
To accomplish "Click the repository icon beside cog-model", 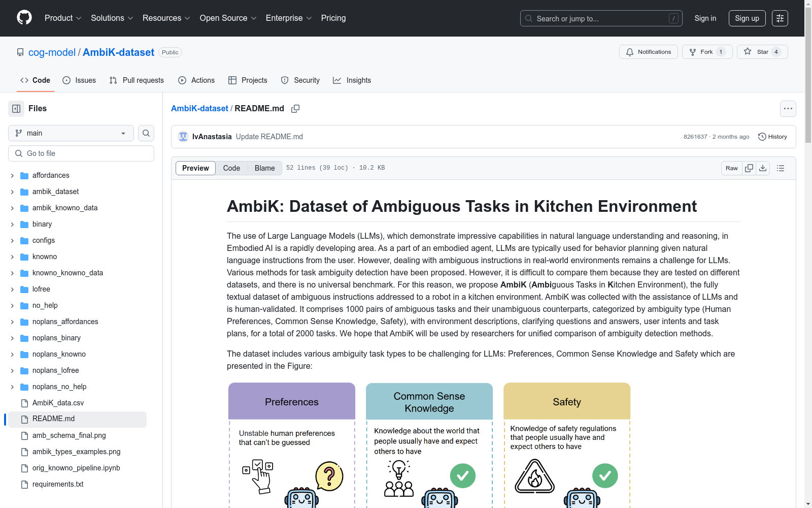I will coord(20,52).
